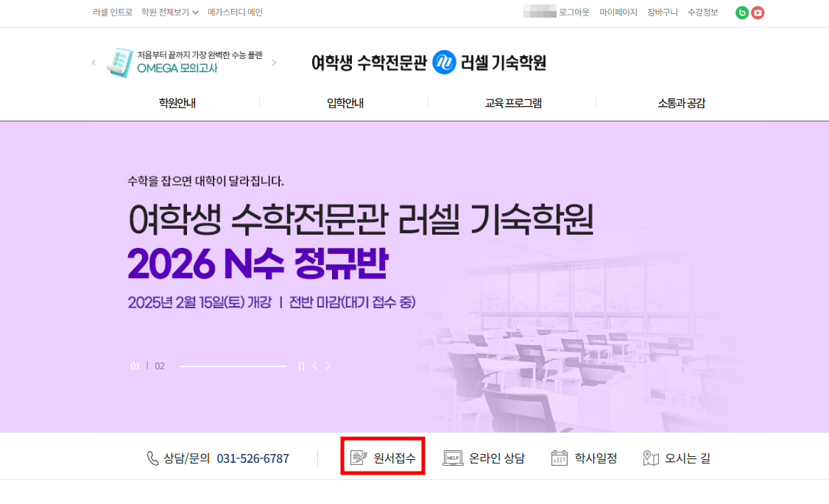The height and width of the screenshot is (504, 829).
Task: Click the Russel logo in the title
Action: (x=444, y=63)
